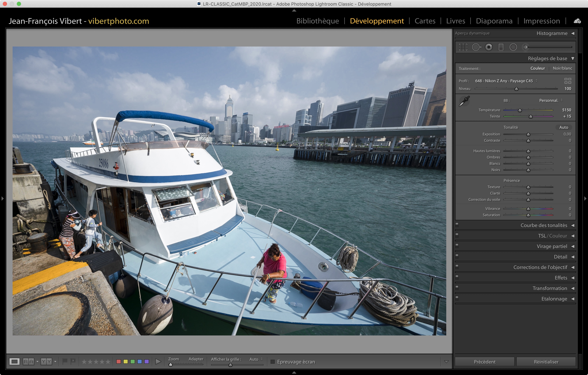Start the impromptu slideshow play button
The width and height of the screenshot is (588, 375).
158,361
